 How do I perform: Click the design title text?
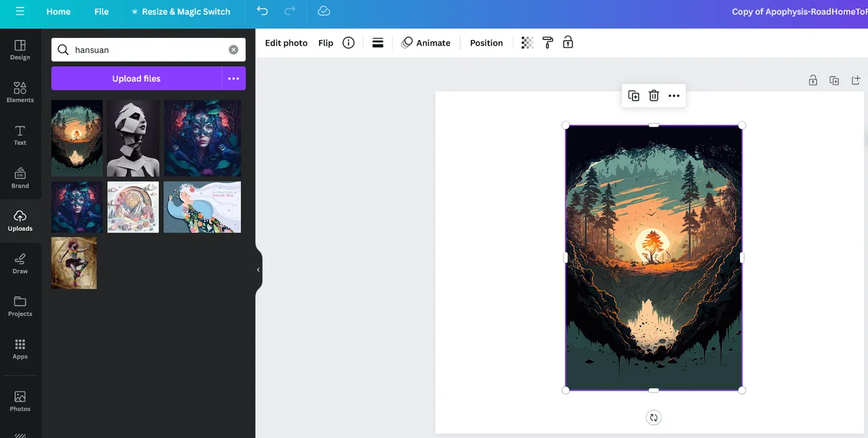coord(800,12)
